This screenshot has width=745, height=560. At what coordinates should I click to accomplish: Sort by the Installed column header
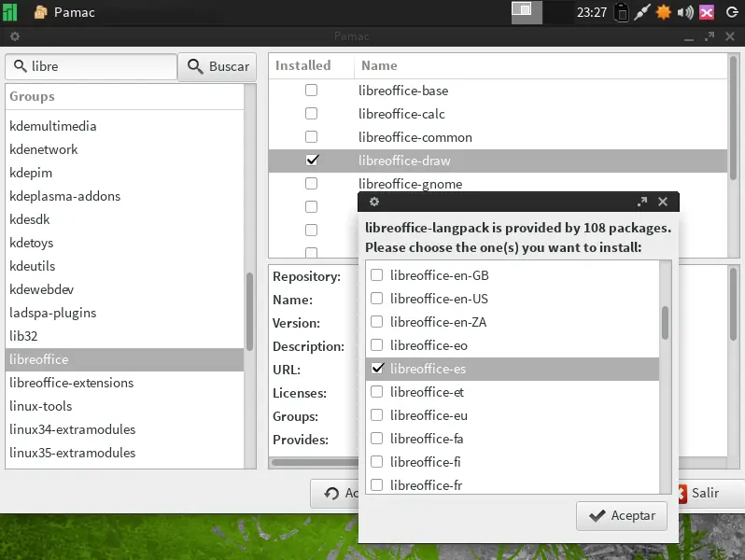pos(311,65)
